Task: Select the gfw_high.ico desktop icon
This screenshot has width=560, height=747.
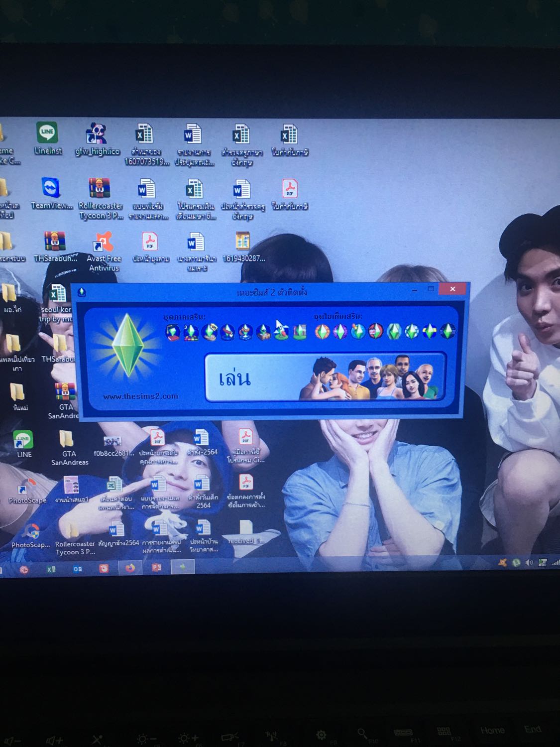Action: click(98, 140)
